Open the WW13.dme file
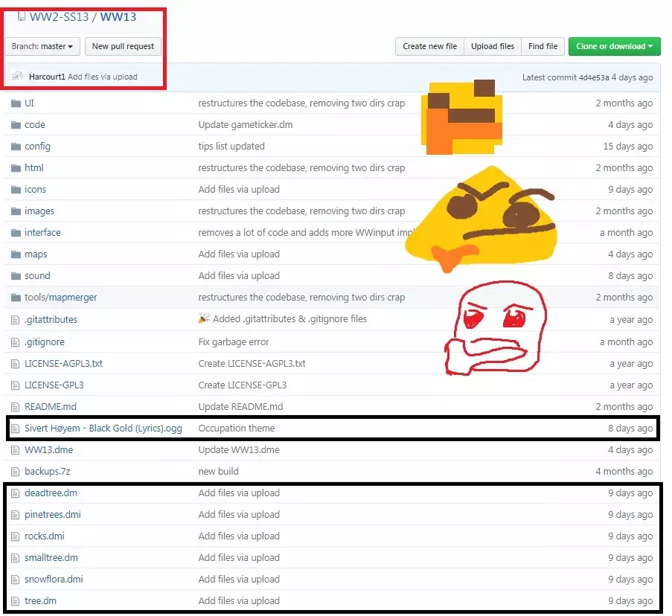 click(x=49, y=450)
